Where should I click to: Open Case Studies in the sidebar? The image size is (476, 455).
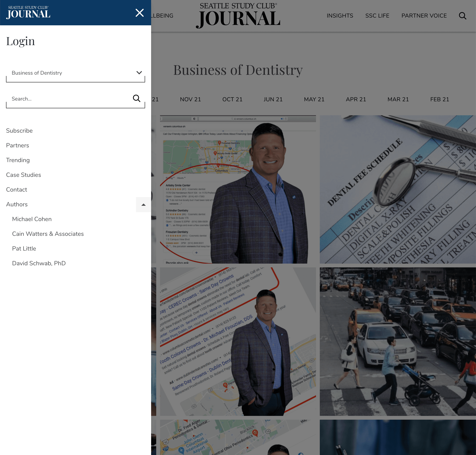[24, 175]
